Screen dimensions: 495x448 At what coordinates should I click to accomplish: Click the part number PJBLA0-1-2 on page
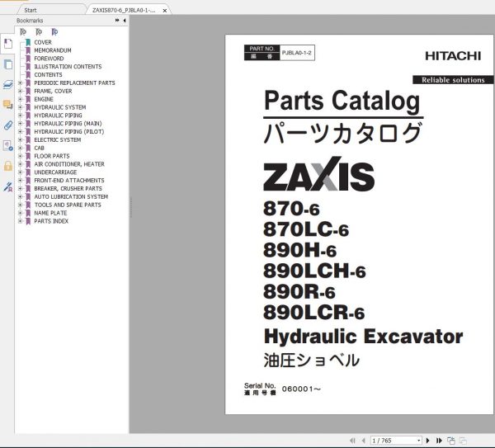(x=296, y=53)
